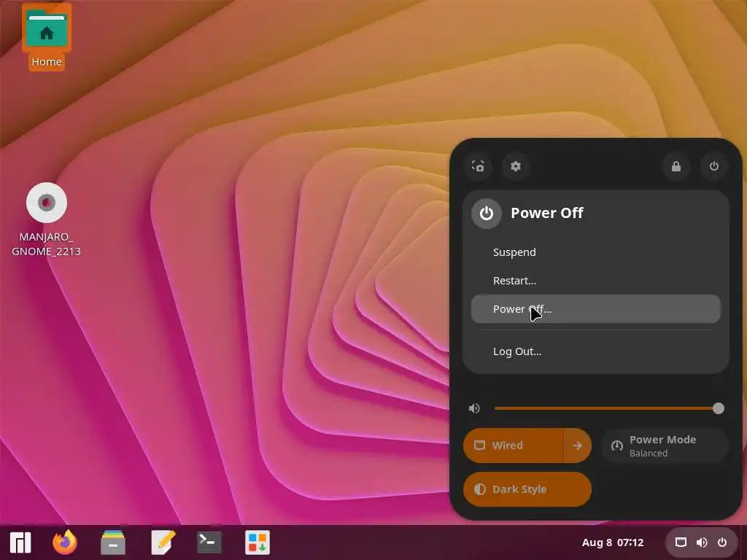The width and height of the screenshot is (747, 560).
Task: Click the volume slider track
Action: (606, 408)
